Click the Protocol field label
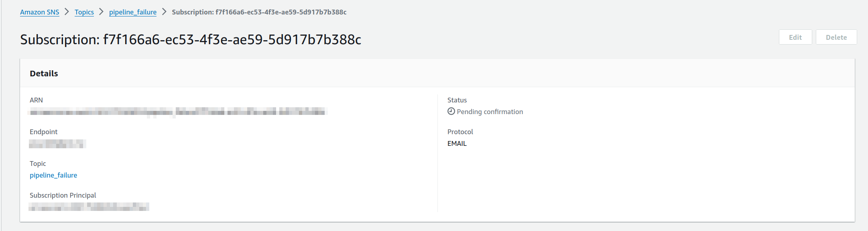This screenshot has width=868, height=231. tap(460, 132)
